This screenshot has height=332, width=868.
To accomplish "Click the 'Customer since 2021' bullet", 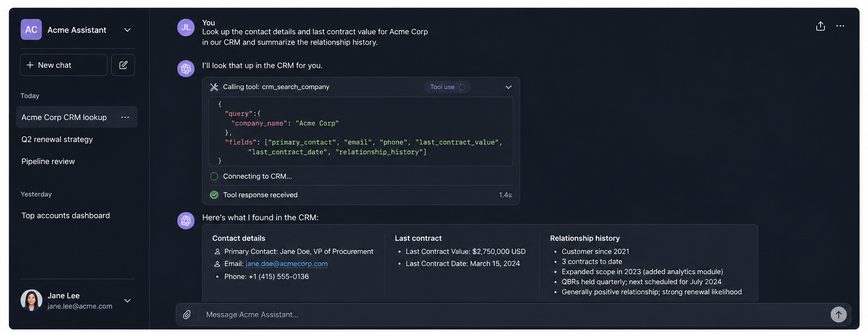I will [x=596, y=251].
